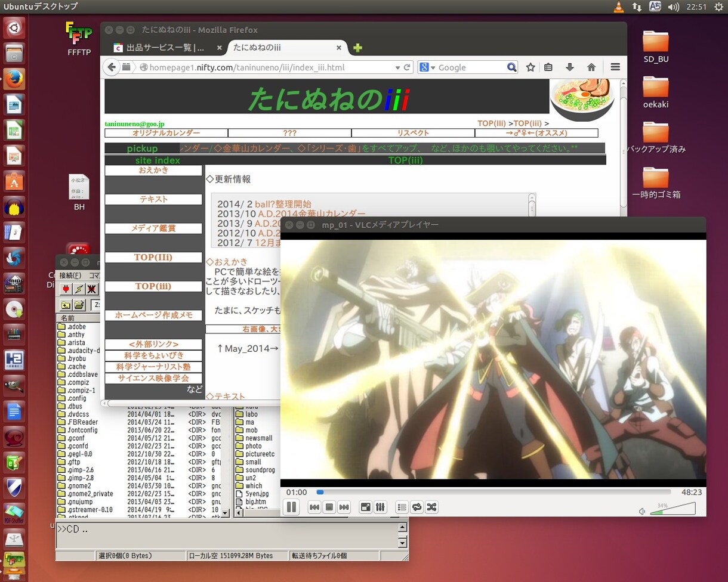The image size is (728, 582).
Task: Open the SD_BU desktop folder
Action: click(656, 47)
